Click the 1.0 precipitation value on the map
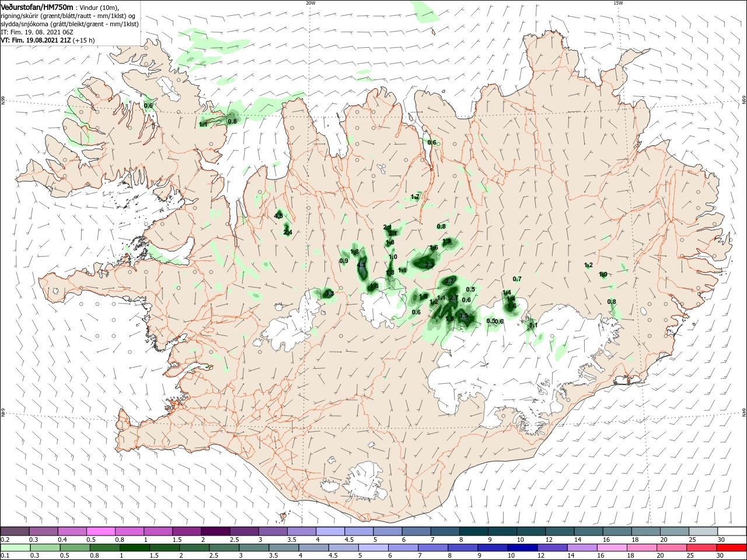This screenshot has height=560, width=747. [x=393, y=257]
